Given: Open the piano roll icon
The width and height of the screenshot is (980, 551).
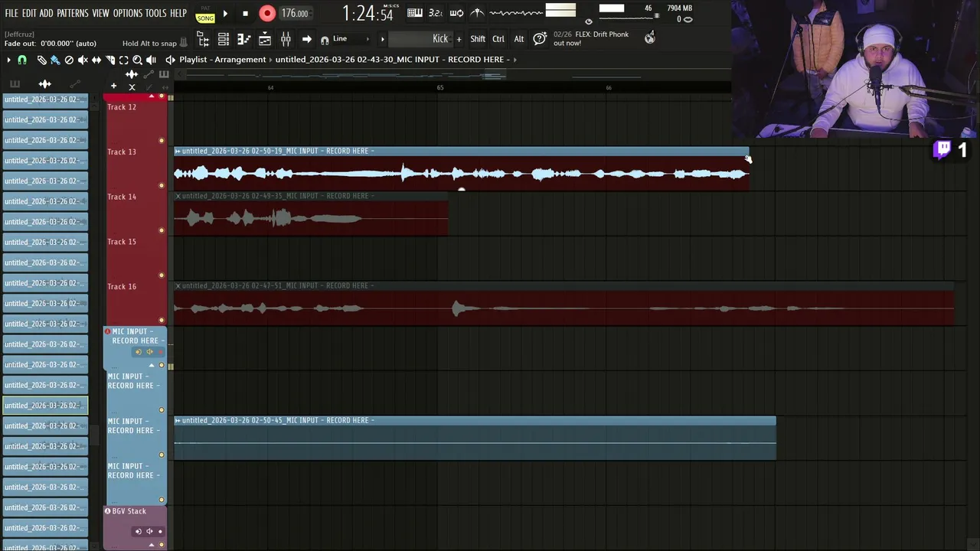Looking at the screenshot, I should [x=244, y=39].
